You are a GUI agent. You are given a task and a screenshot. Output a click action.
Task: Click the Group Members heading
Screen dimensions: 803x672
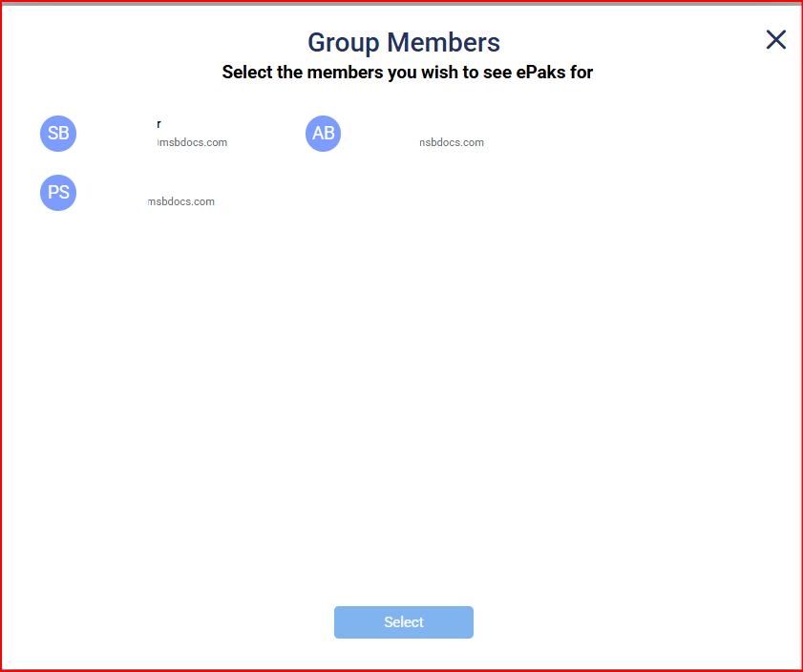(403, 42)
